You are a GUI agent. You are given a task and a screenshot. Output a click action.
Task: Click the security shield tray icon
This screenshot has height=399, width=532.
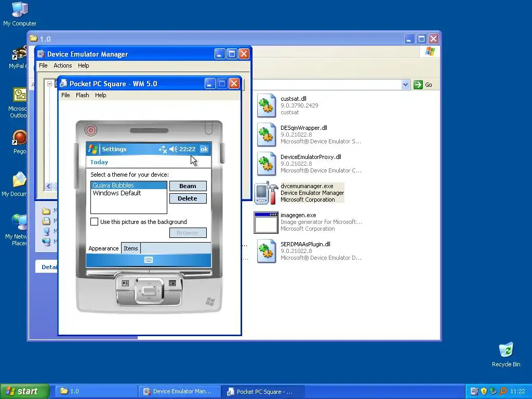(x=484, y=391)
